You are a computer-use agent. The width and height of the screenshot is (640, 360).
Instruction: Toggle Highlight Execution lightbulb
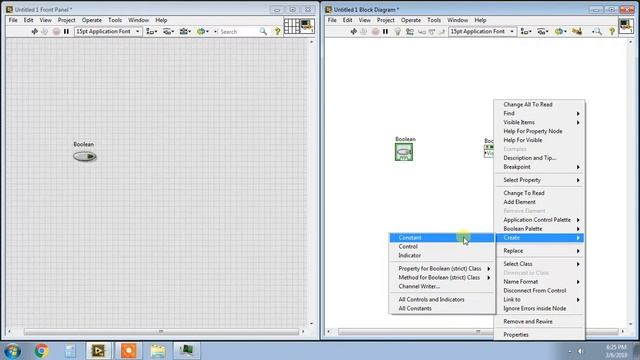(x=398, y=31)
